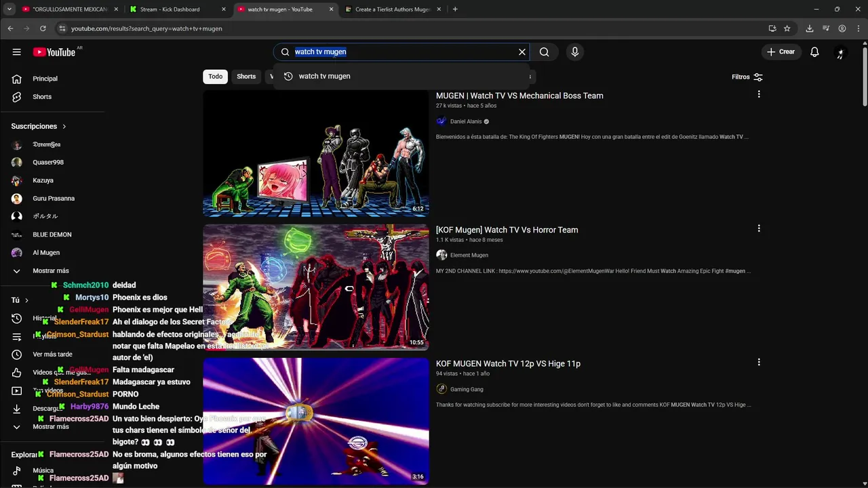Open the tab search dropdown arrow
868x488 pixels.
point(9,9)
